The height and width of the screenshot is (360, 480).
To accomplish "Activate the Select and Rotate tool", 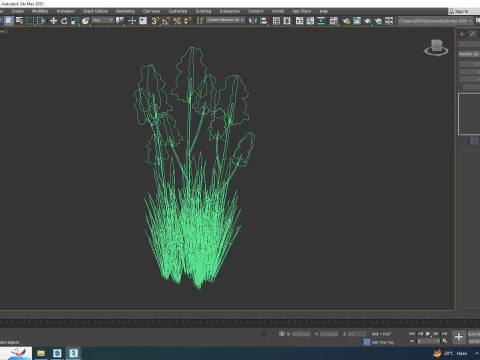I will pyautogui.click(x=64, y=21).
